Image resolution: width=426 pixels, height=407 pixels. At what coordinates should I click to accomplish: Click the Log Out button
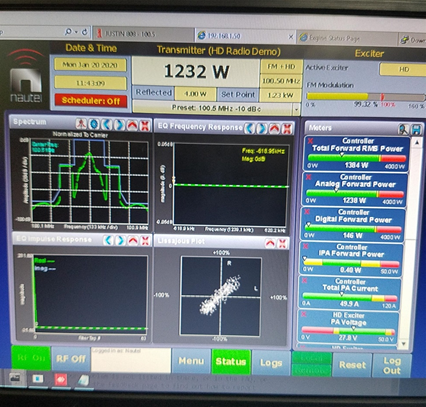tap(392, 366)
